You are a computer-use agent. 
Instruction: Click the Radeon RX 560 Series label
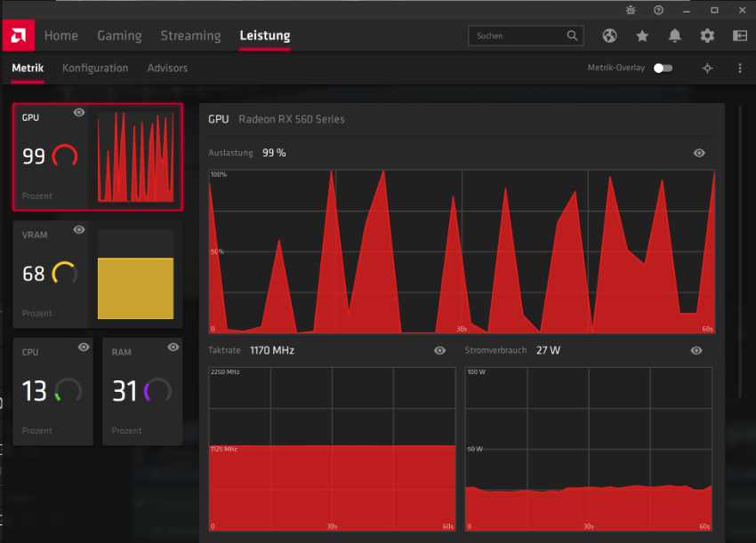point(292,119)
